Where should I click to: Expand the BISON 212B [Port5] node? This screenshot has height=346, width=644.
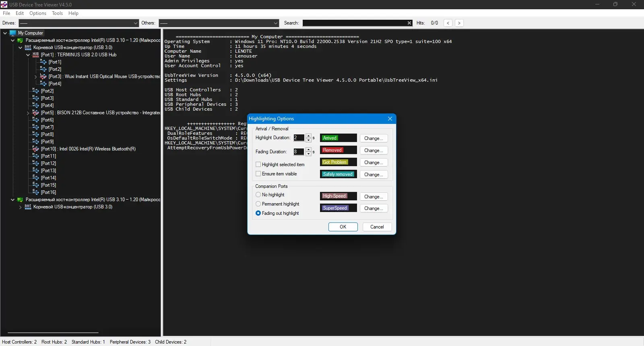pyautogui.click(x=28, y=113)
